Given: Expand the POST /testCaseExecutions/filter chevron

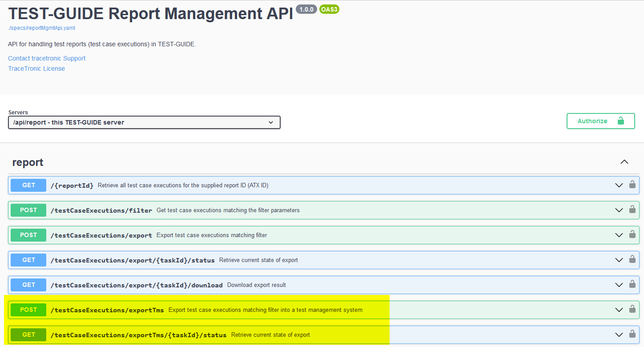Looking at the screenshot, I should click(619, 210).
